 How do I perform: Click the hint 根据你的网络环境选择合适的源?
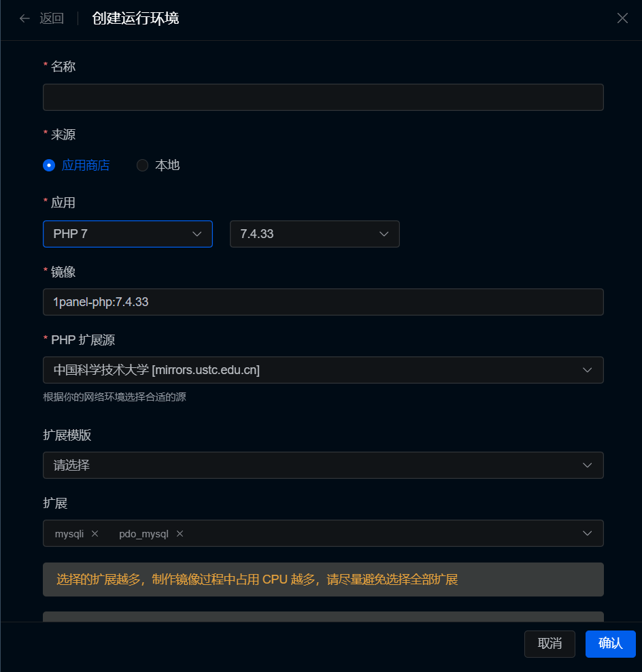tap(114, 397)
